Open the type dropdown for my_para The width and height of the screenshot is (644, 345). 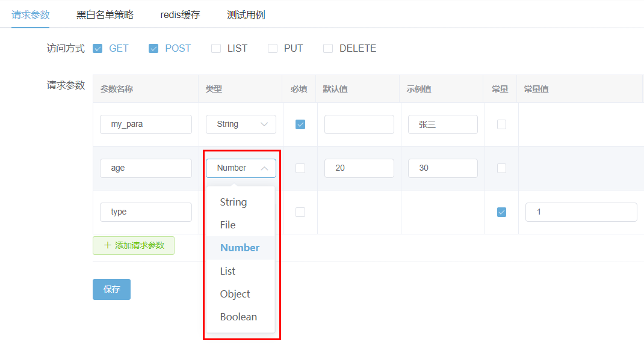(241, 124)
